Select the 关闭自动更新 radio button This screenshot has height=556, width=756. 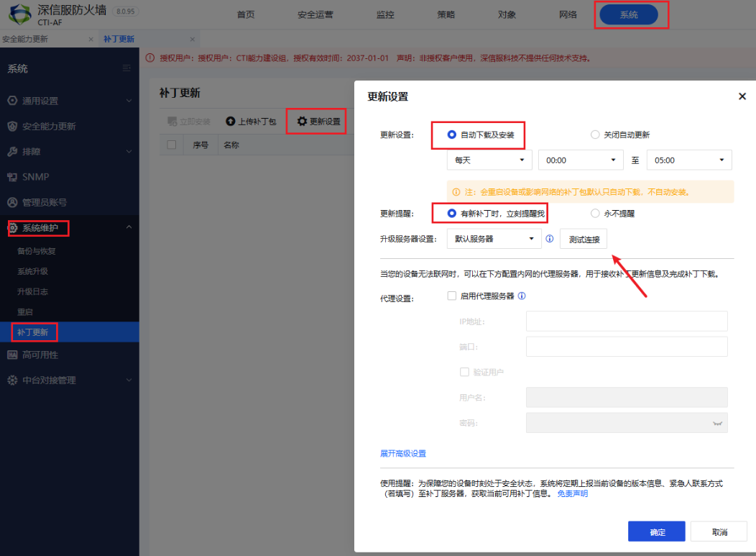pyautogui.click(x=594, y=135)
